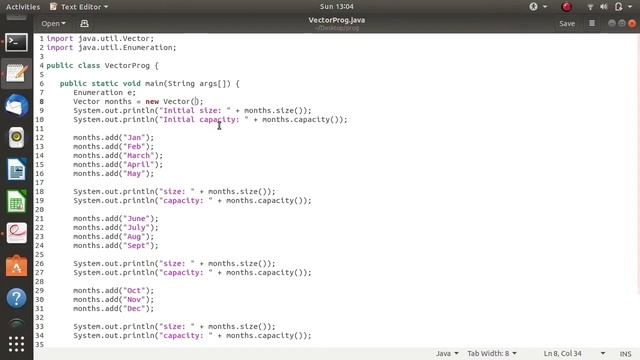
Task: Open LibreOffice Writer from the dock
Action: pyautogui.click(x=16, y=169)
